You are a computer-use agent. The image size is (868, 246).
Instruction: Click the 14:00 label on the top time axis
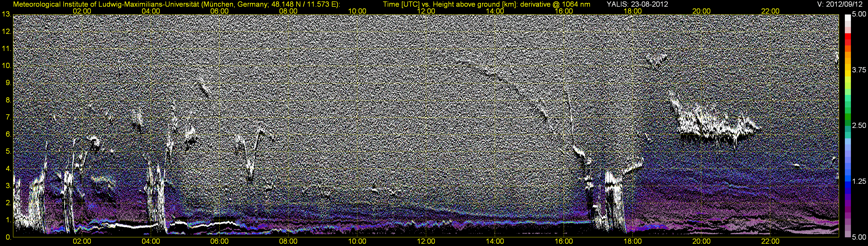coord(495,11)
